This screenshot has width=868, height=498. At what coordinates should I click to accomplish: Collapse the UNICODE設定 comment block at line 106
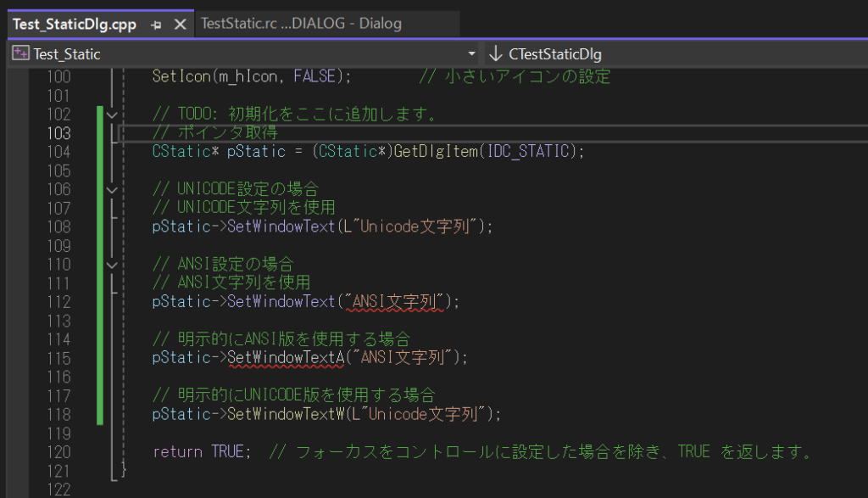(x=112, y=188)
